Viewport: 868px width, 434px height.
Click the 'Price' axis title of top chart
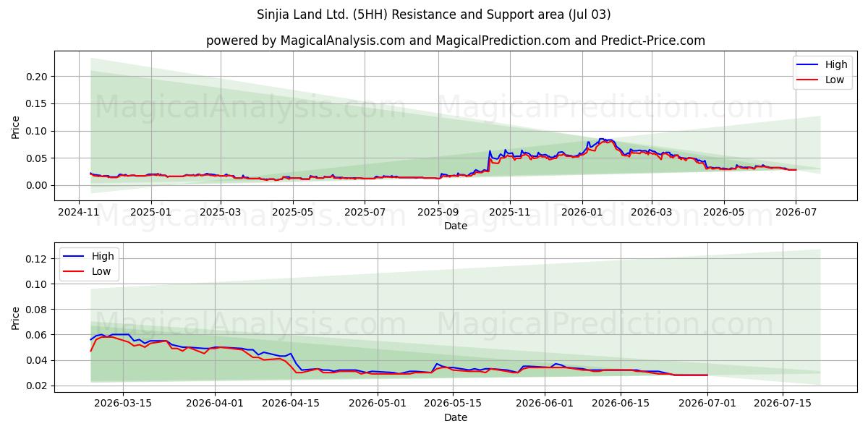16,126
